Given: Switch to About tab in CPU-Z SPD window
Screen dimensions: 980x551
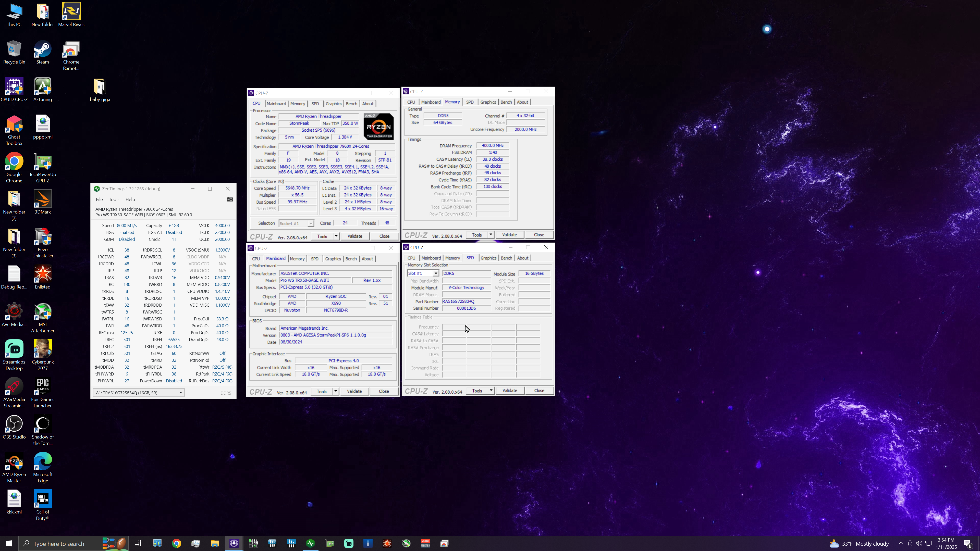Looking at the screenshot, I should pyautogui.click(x=523, y=258).
